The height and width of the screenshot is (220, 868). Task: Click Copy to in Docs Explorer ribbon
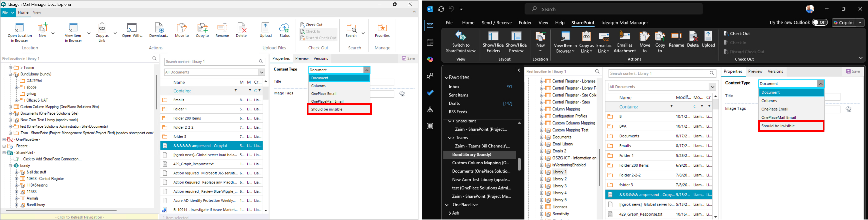click(x=202, y=30)
